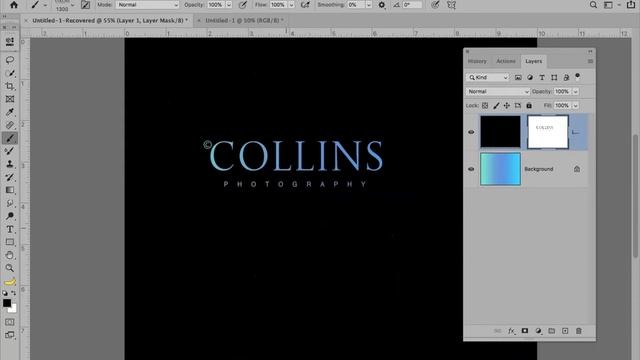Select the History Brush tool
This screenshot has width=640, height=360.
10,177
